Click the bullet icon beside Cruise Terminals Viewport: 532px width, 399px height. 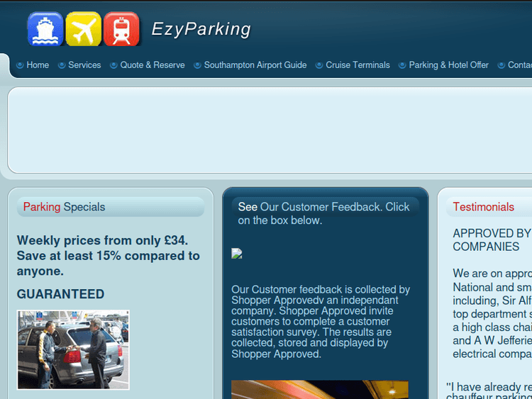[x=319, y=65]
